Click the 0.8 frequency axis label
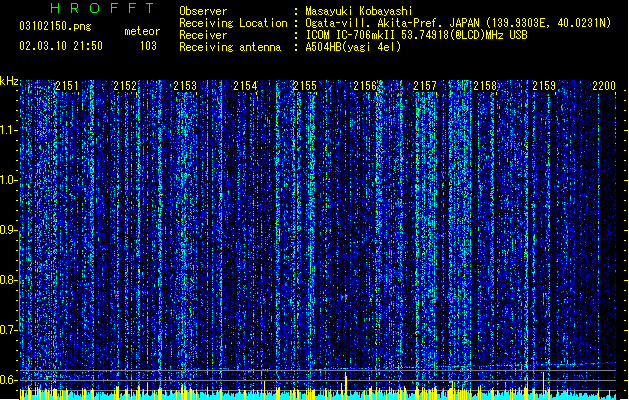Viewport: 629px width, 400px height. click(x=8, y=280)
